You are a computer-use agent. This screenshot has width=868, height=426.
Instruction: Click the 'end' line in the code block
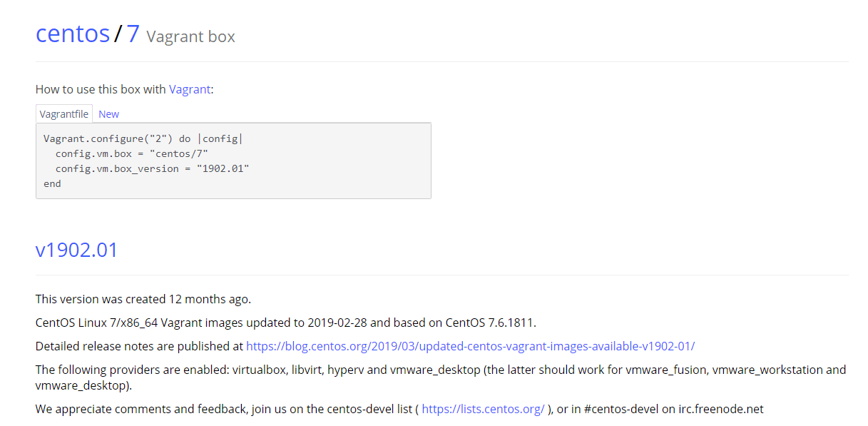tap(52, 183)
